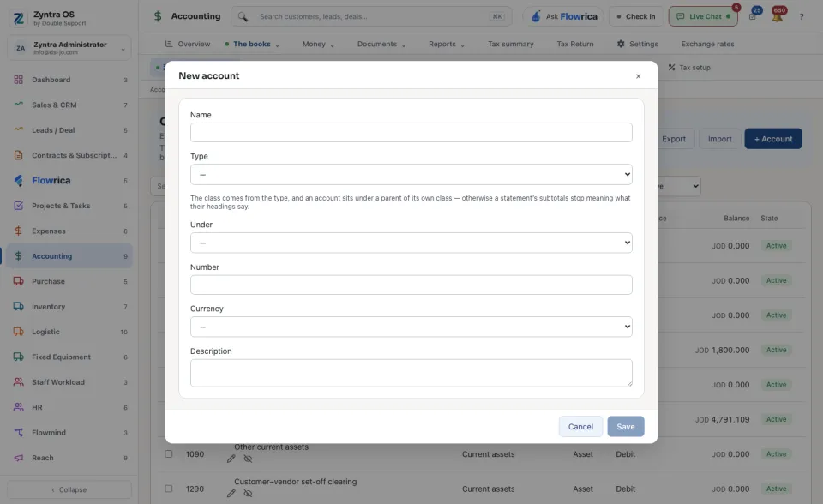Open the tasks icon with badge 25
823x504 pixels.
click(x=753, y=16)
